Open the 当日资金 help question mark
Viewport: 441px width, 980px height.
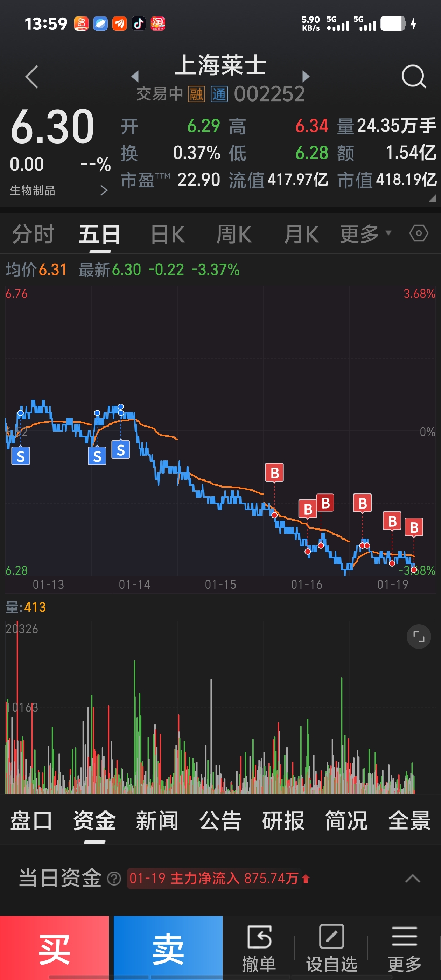click(x=114, y=878)
